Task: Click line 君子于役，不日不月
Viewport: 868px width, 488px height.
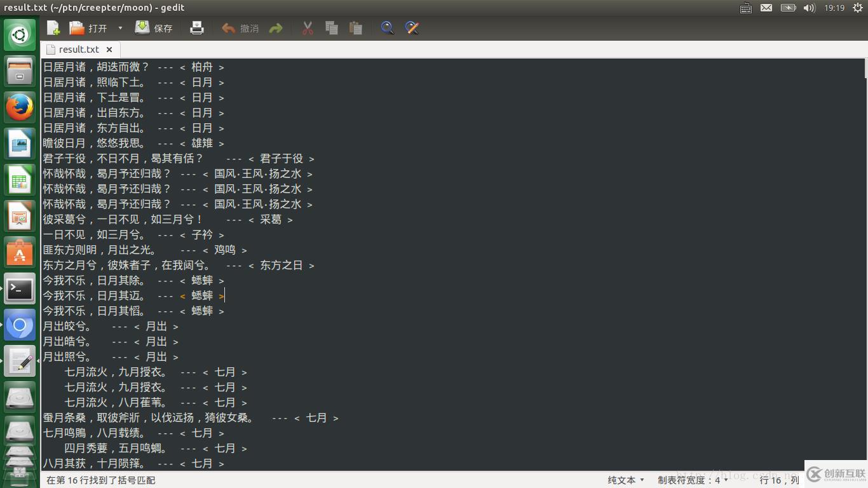Action: click(x=179, y=158)
